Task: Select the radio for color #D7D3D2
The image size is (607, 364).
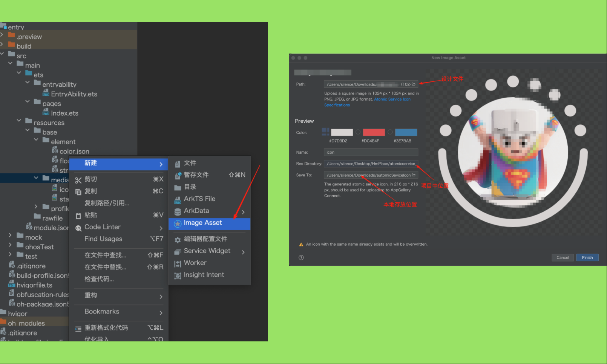Action: point(326,132)
